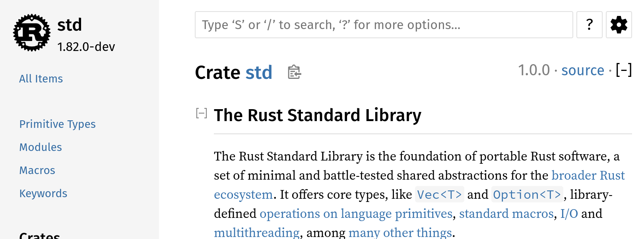This screenshot has width=644, height=239.
Task: Go to Macros in the sidebar
Action: click(x=37, y=170)
